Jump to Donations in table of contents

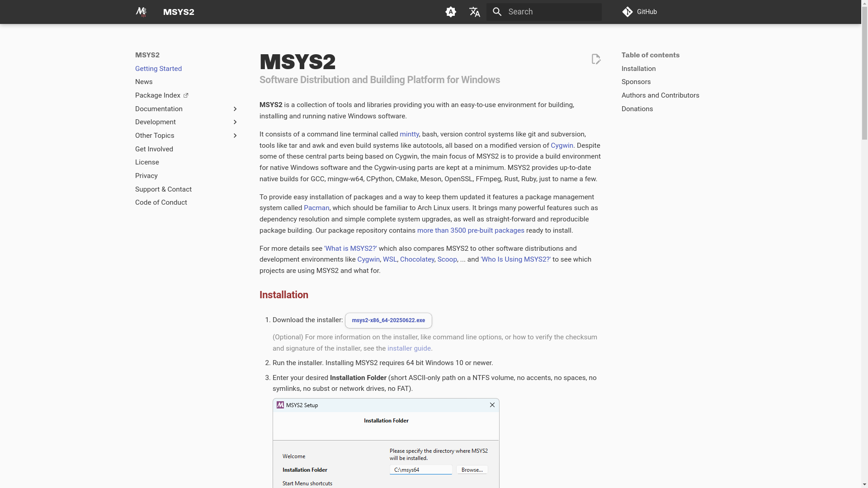637,109
